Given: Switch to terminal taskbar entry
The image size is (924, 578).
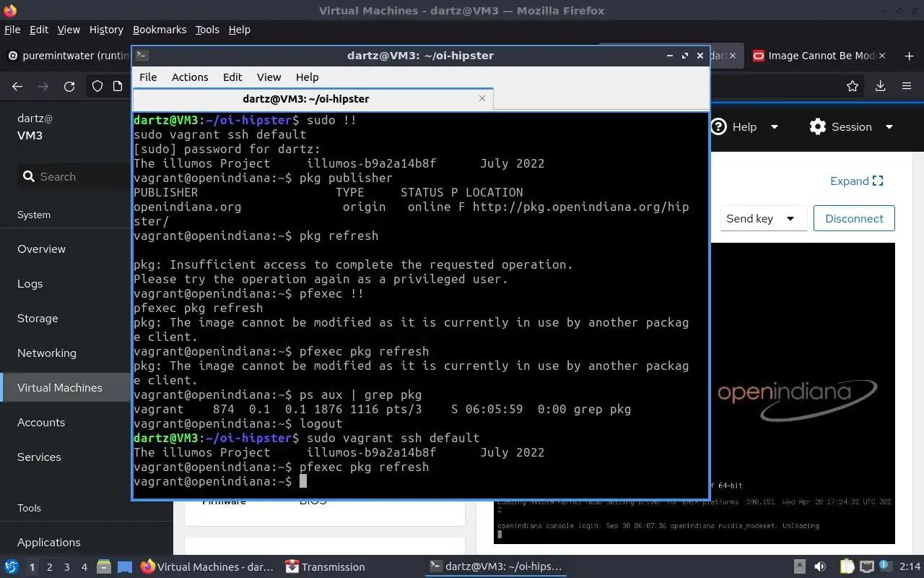Looking at the screenshot, I should [x=495, y=566].
